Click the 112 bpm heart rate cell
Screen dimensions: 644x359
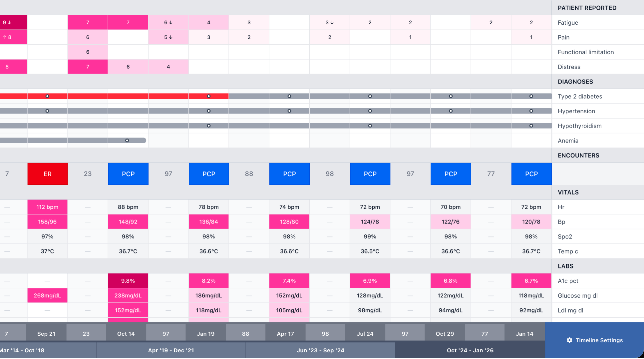click(x=47, y=207)
